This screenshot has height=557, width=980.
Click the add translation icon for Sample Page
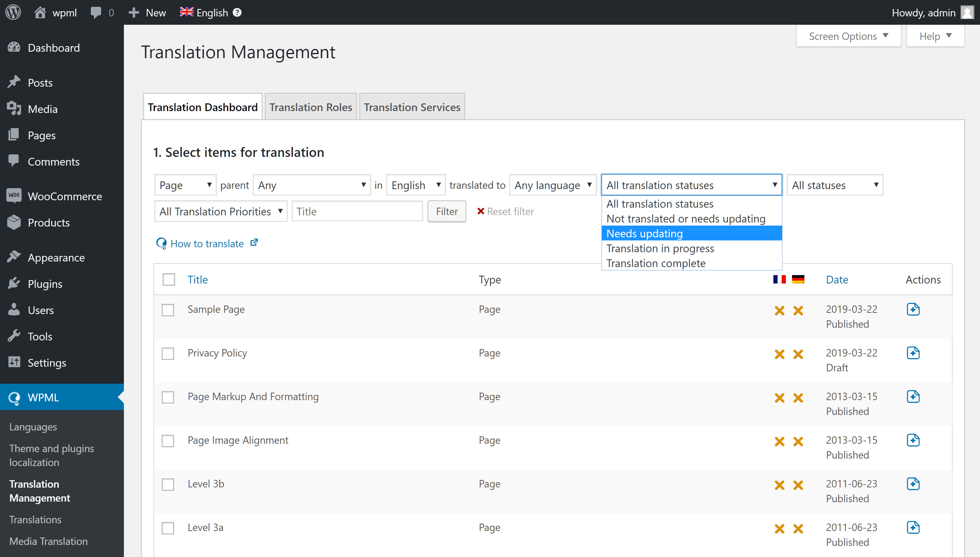coord(913,309)
